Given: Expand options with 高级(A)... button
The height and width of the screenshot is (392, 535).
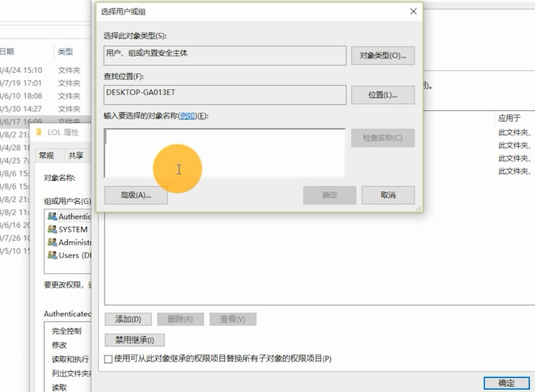Looking at the screenshot, I should tap(135, 195).
